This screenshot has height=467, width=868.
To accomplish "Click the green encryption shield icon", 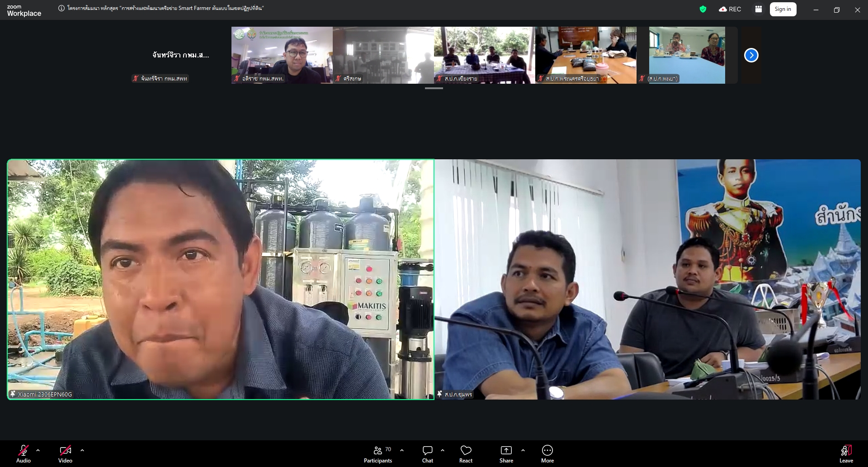I will click(x=703, y=9).
